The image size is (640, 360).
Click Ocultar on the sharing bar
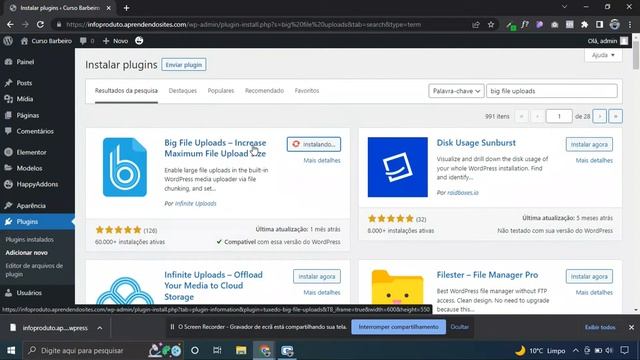[x=460, y=327]
